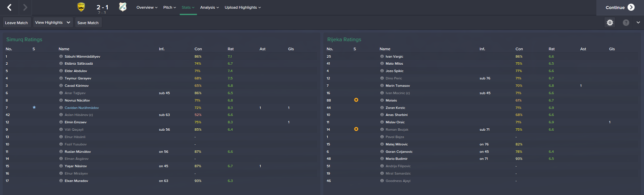Click the Simurq yellow club badge
644x195 pixels.
[81, 7]
